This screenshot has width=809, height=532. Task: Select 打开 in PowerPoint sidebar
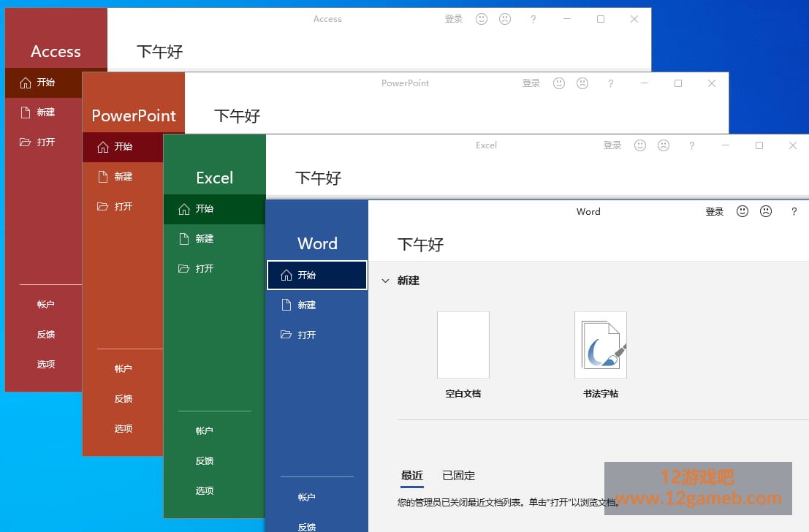[x=123, y=207]
